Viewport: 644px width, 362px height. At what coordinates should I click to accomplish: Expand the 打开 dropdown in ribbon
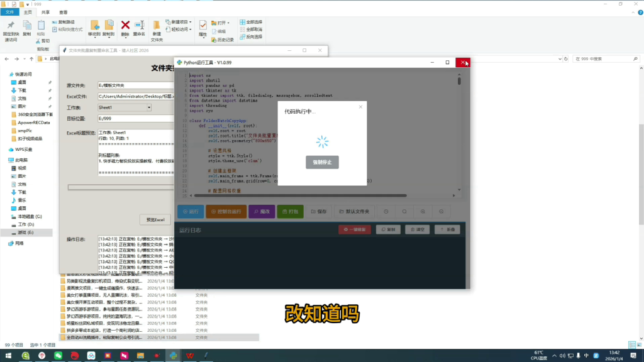221,23
